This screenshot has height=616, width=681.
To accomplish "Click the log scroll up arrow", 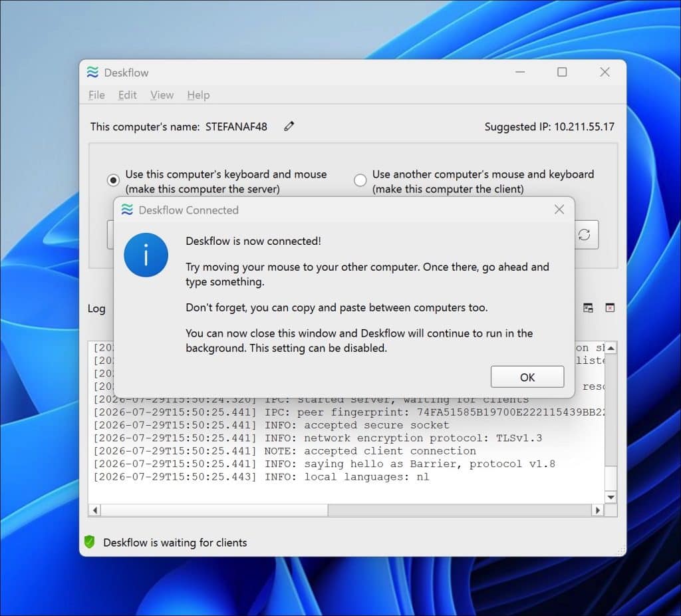I will click(611, 348).
